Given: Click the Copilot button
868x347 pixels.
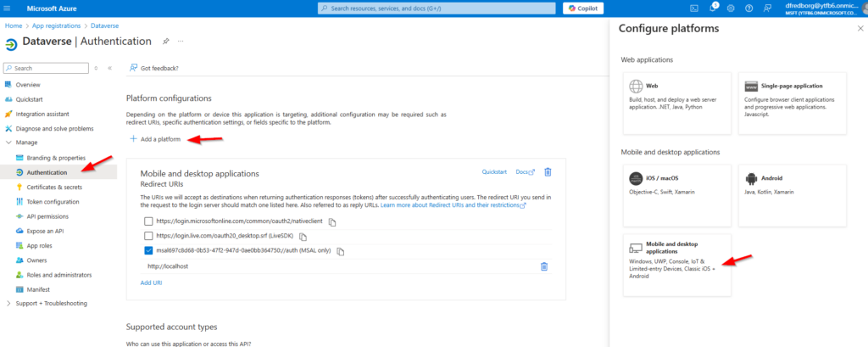Looking at the screenshot, I should [x=583, y=8].
